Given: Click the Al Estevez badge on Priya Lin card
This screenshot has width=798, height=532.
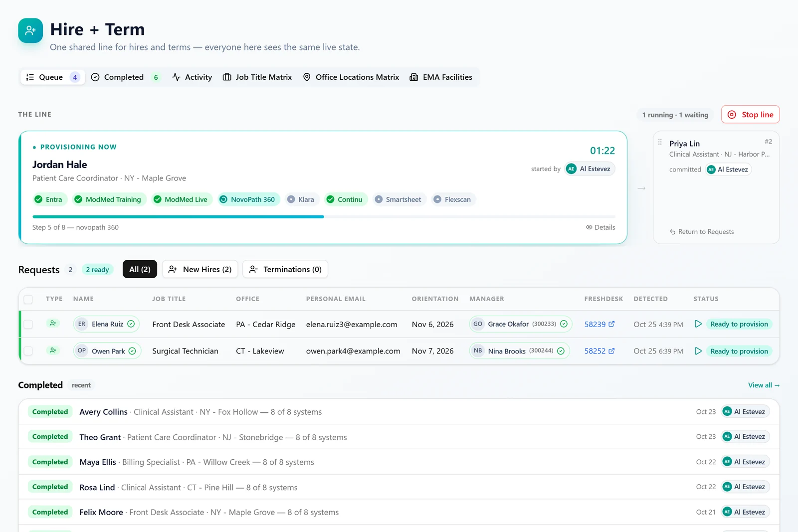Looking at the screenshot, I should point(729,170).
